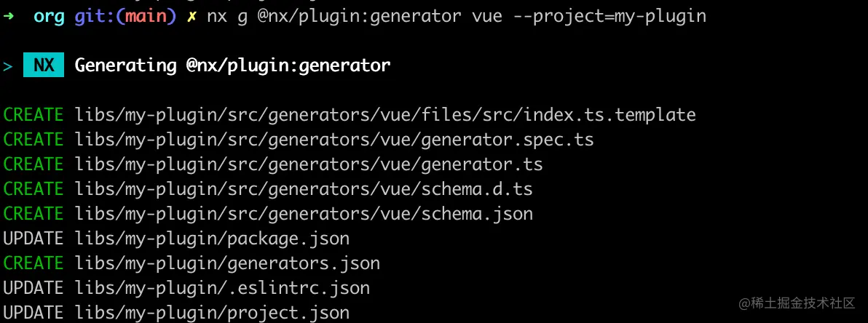This screenshot has width=868, height=323.
Task: Open the generator.spec.ts file path
Action: click(334, 140)
